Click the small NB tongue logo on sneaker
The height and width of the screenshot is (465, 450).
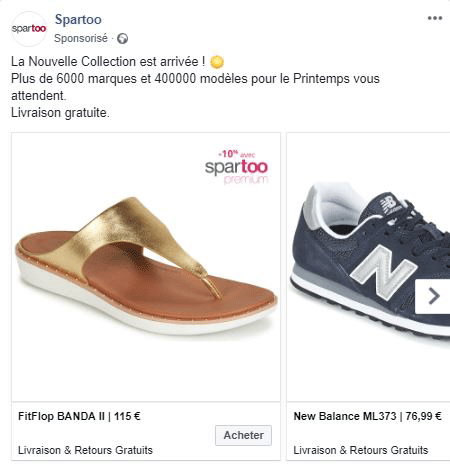(391, 204)
